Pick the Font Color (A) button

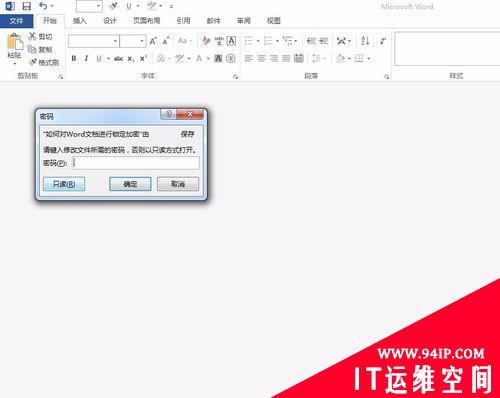tap(199, 59)
